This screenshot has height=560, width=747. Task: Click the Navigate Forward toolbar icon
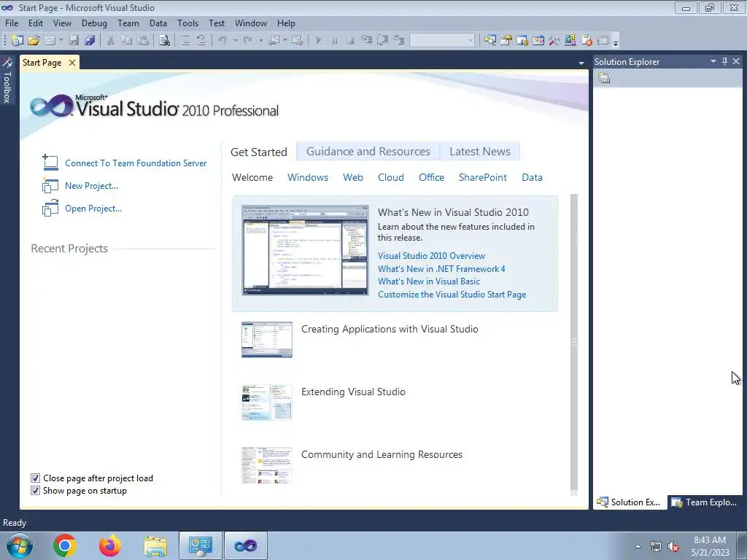tap(298, 41)
